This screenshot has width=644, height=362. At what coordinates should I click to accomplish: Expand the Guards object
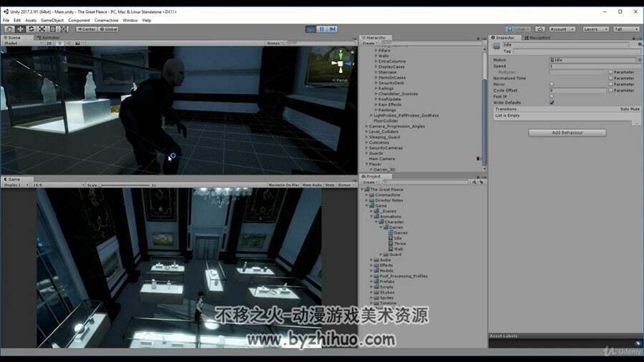pyautogui.click(x=367, y=153)
